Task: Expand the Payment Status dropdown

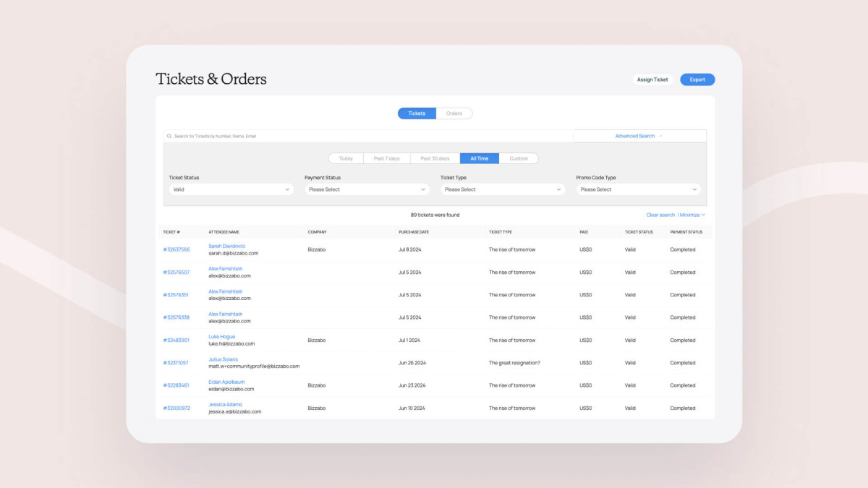Action: [x=367, y=189]
